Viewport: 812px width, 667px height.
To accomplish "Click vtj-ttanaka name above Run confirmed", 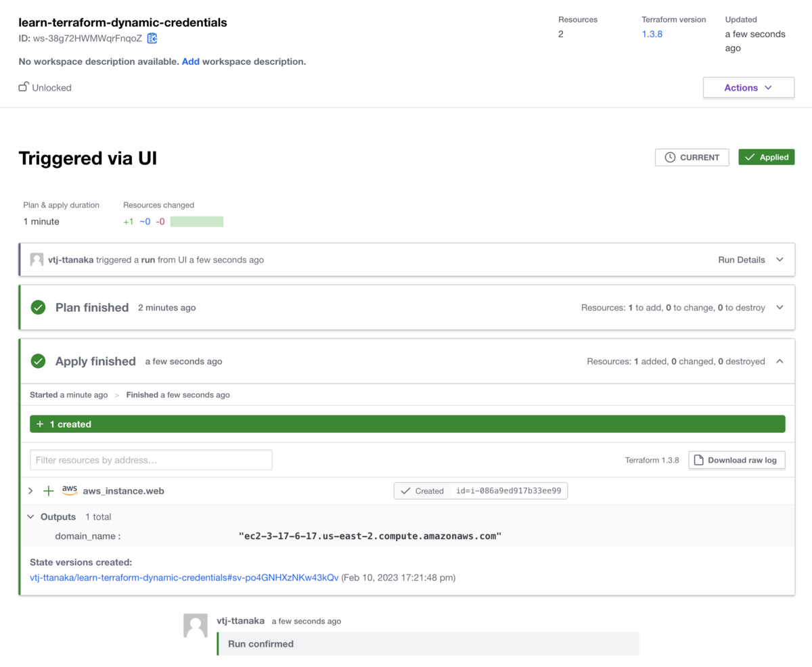I will point(240,620).
